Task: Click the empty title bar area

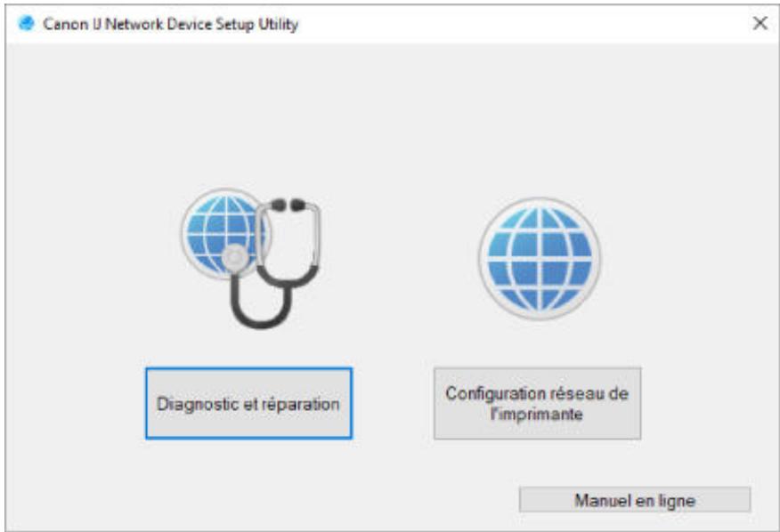Action: [x=523, y=24]
